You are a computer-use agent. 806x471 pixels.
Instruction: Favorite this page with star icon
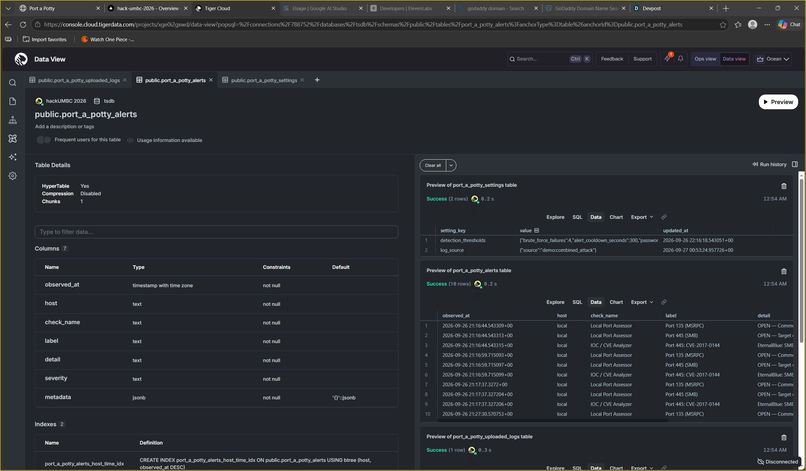click(723, 24)
